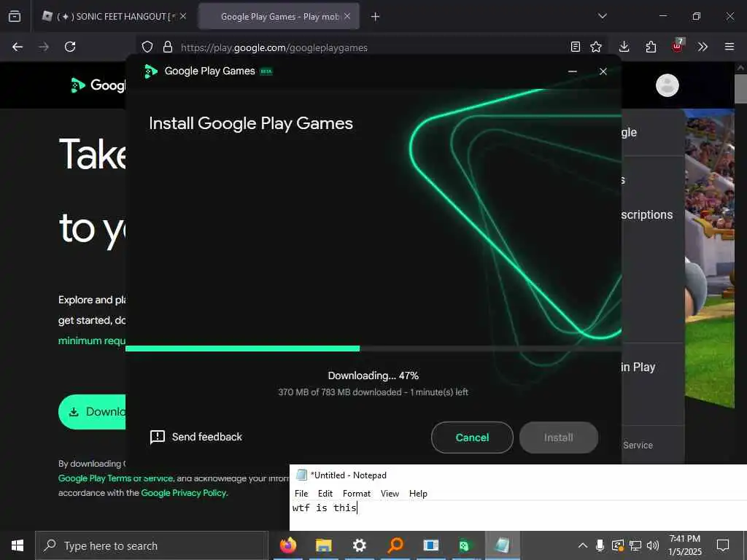Open the green Google Play Games taskbar icon
This screenshot has width=747, height=560.
coord(465,545)
